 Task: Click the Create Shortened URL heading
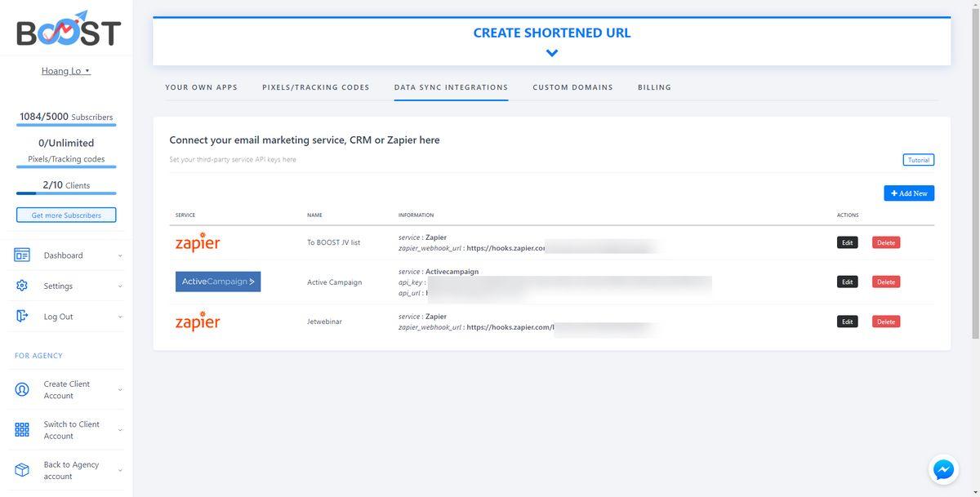click(552, 33)
